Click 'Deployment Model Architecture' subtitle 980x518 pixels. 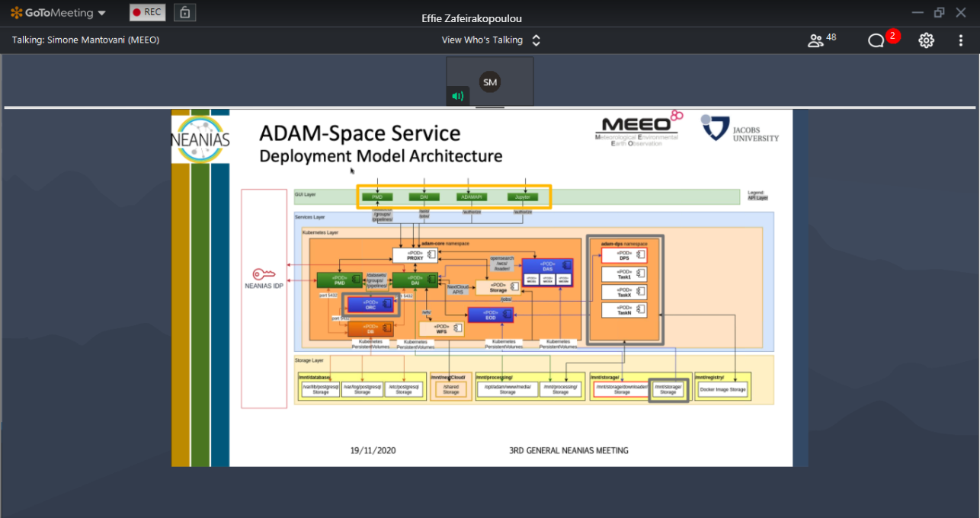pyautogui.click(x=380, y=156)
